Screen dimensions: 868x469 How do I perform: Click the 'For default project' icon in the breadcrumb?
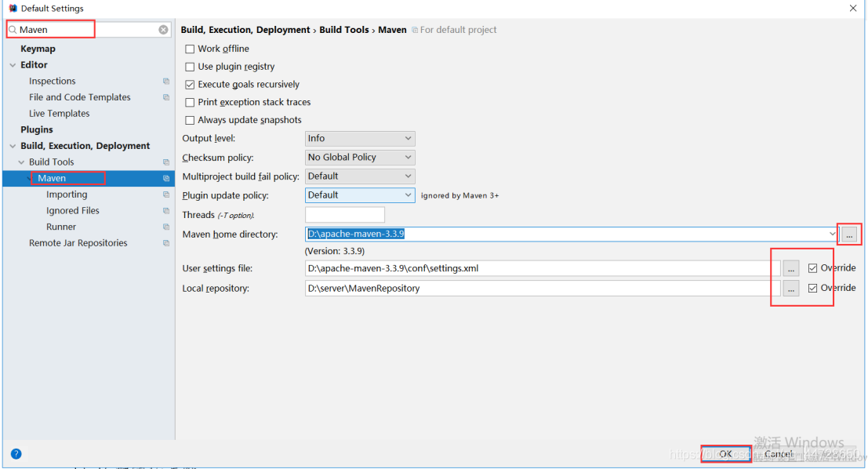pos(415,30)
